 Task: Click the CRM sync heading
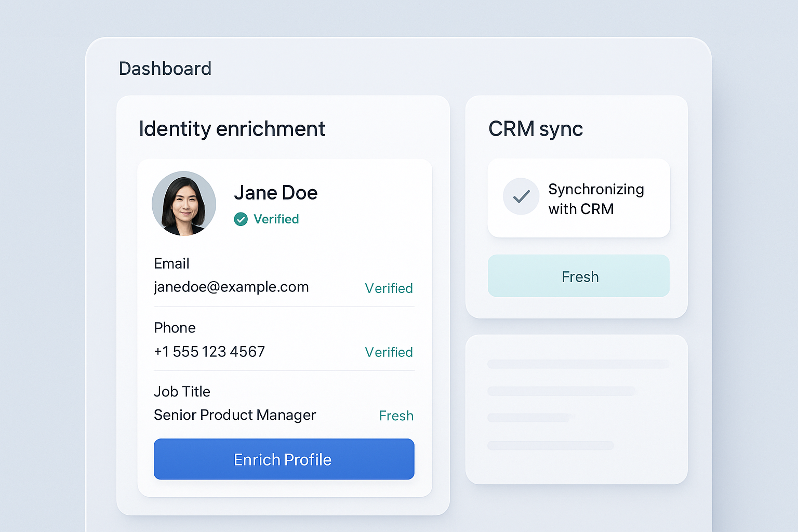pos(536,129)
